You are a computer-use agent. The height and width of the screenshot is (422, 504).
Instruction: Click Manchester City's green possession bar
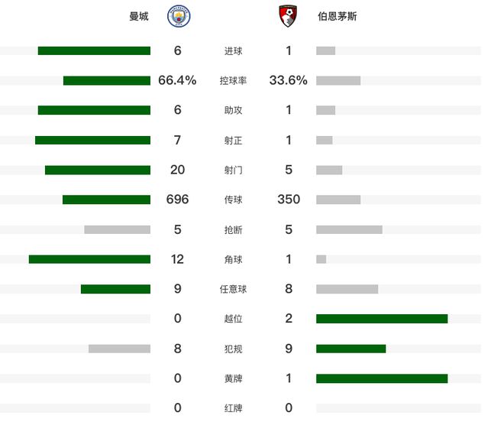coord(107,80)
